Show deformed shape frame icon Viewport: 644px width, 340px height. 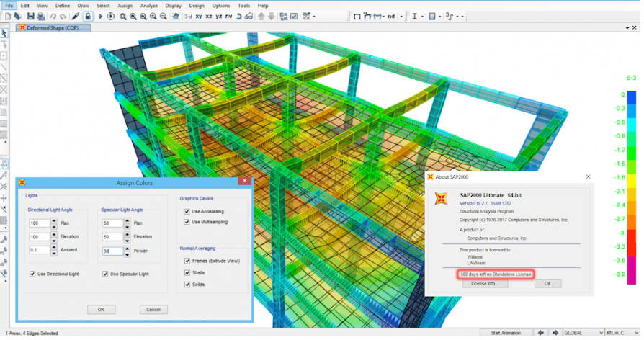[367, 17]
